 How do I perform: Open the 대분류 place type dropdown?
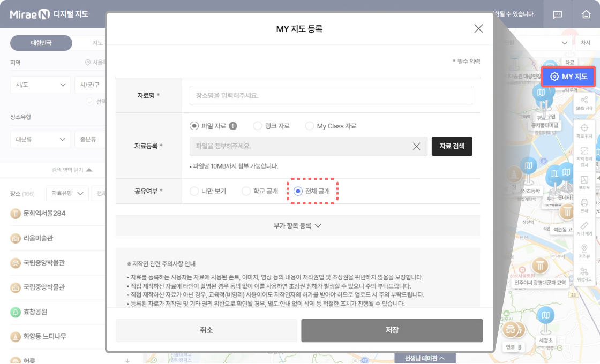41,140
